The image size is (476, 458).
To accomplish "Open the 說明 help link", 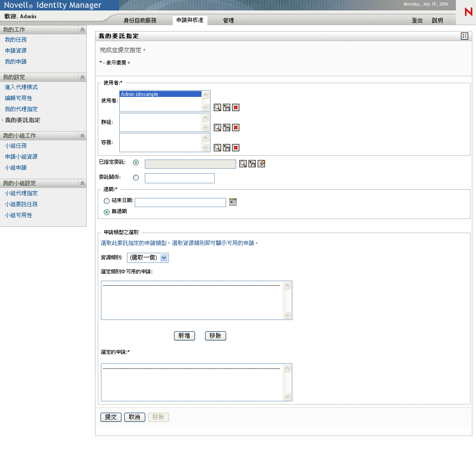I will tap(437, 21).
